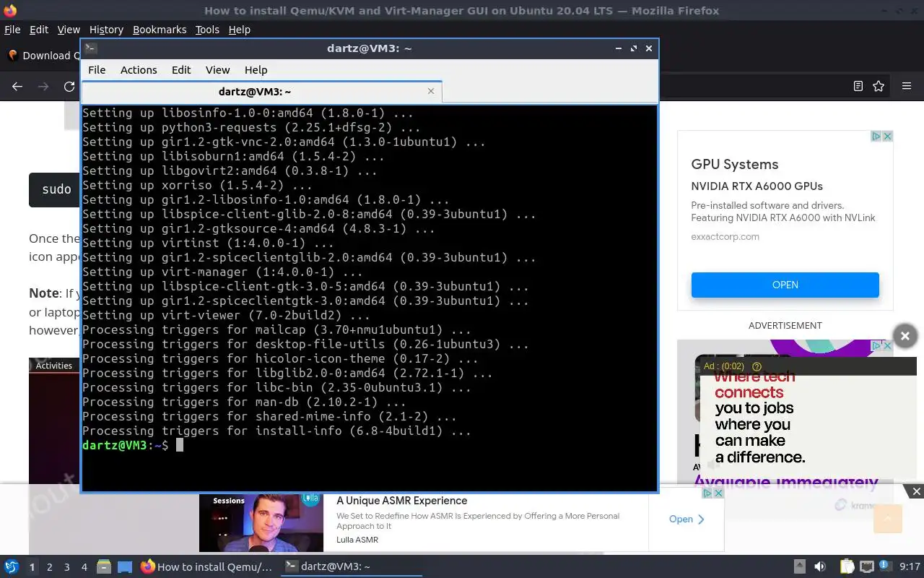924x578 pixels.
Task: Open the Firefox hamburger application menu
Action: [907, 87]
